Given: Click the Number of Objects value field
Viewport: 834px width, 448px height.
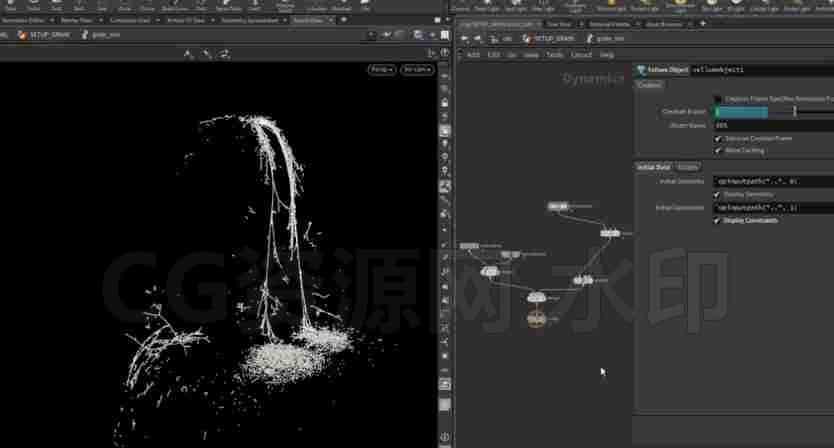Looking at the screenshot, I should pos(773,126).
